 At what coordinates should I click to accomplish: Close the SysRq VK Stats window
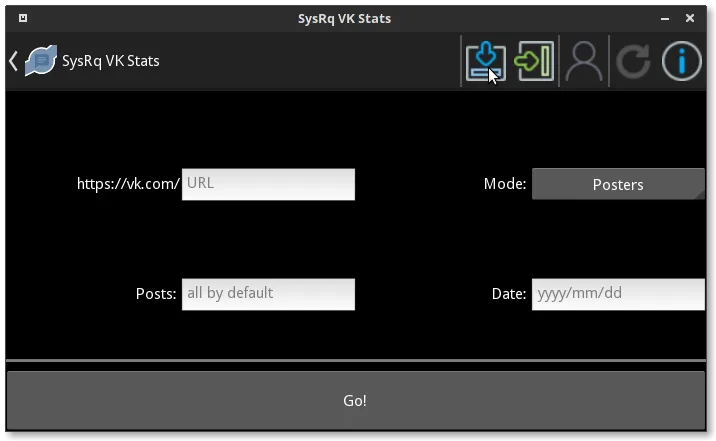coord(690,18)
